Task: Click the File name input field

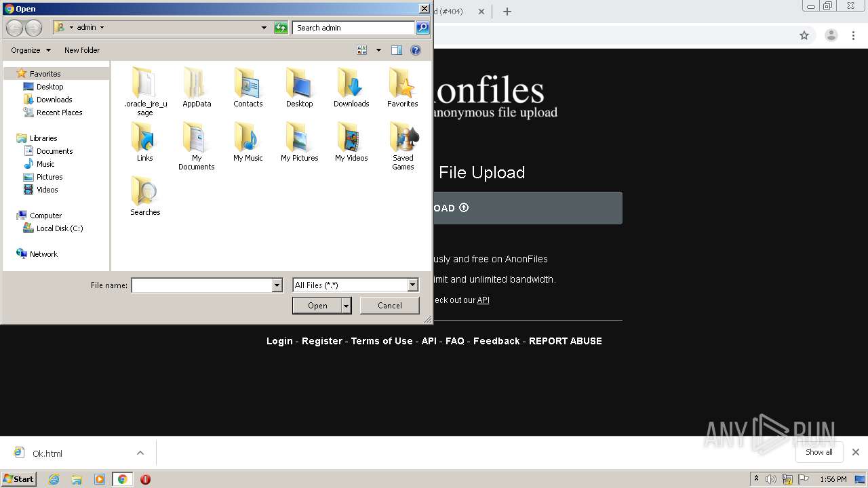Action: 201,285
